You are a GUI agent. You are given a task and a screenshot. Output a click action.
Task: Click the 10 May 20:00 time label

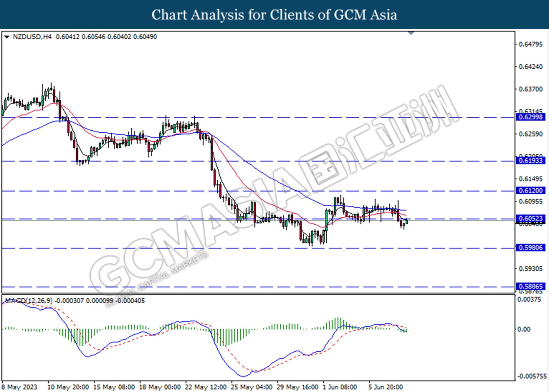[68, 387]
